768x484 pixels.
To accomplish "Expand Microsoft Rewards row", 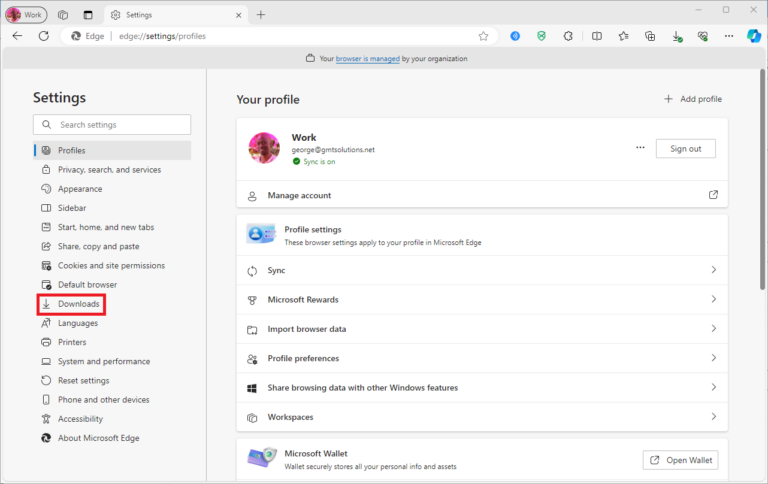I will tap(482, 299).
